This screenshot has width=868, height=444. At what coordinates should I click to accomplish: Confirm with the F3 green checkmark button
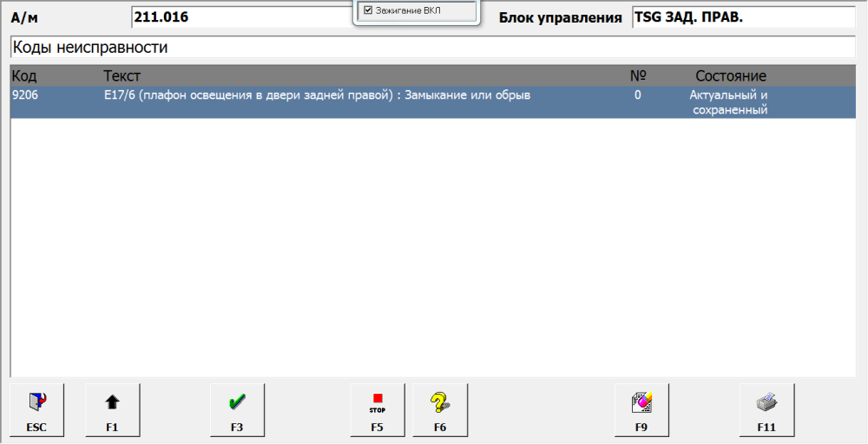[237, 409]
